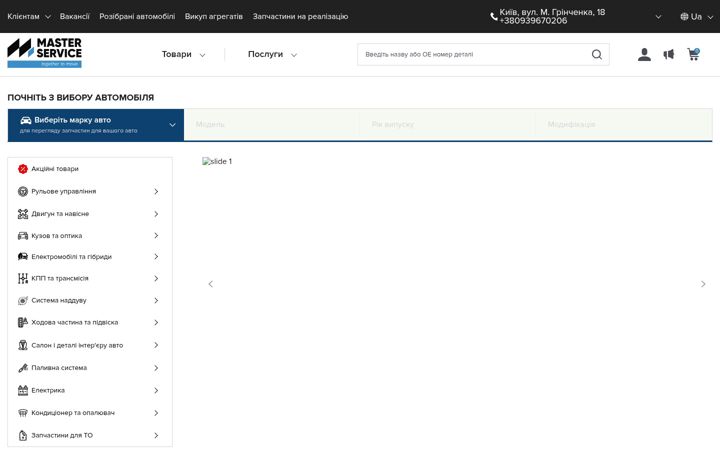The image size is (720, 450).
Task: Expand Двигун та навісне submenu chevron
Action: pyautogui.click(x=156, y=214)
